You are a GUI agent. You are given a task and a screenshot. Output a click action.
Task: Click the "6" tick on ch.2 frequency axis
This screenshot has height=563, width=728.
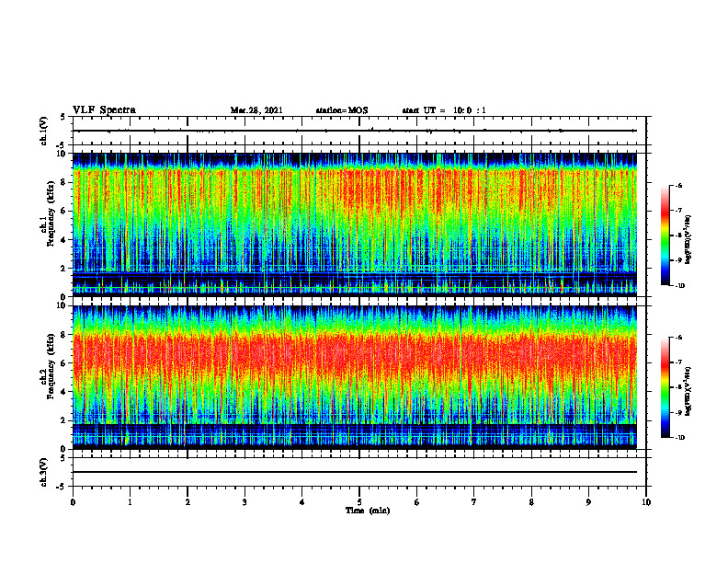tap(64, 363)
